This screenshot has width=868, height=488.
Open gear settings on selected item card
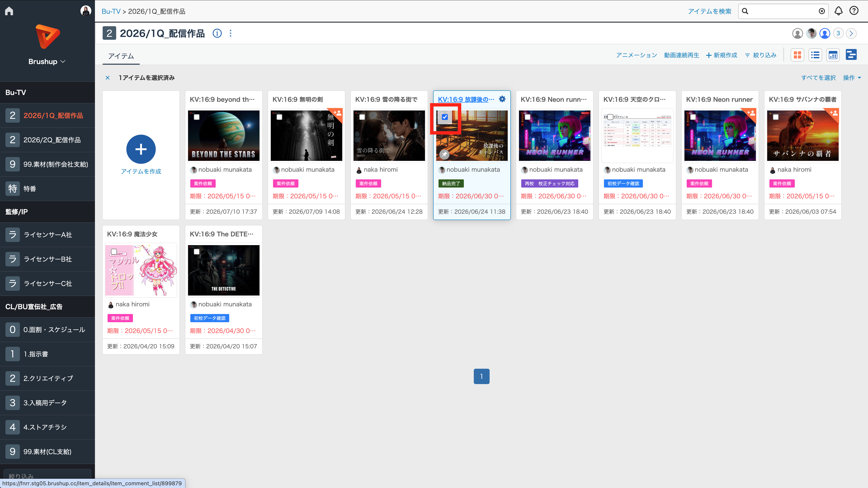tap(502, 99)
